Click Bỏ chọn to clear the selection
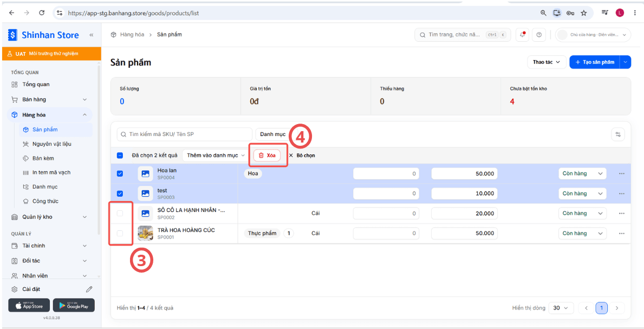 [302, 156]
